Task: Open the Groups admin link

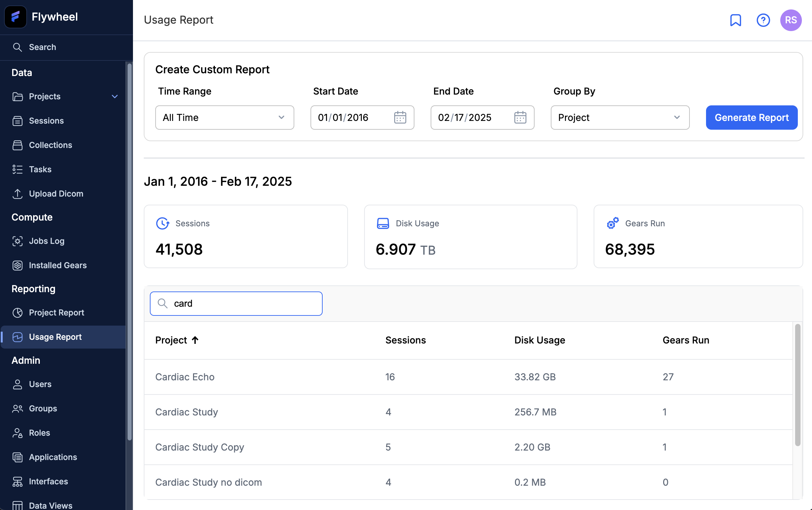Action: pyautogui.click(x=43, y=409)
